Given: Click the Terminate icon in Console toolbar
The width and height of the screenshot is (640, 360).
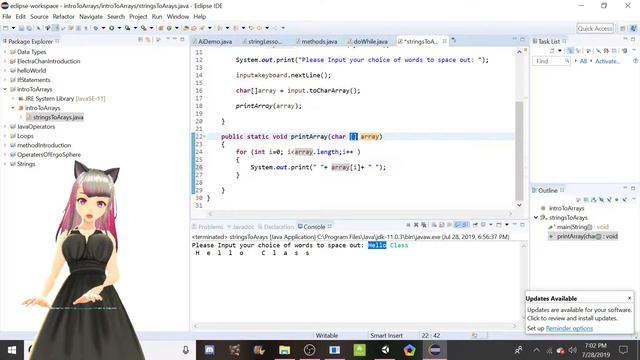Looking at the screenshot, I should 408,225.
